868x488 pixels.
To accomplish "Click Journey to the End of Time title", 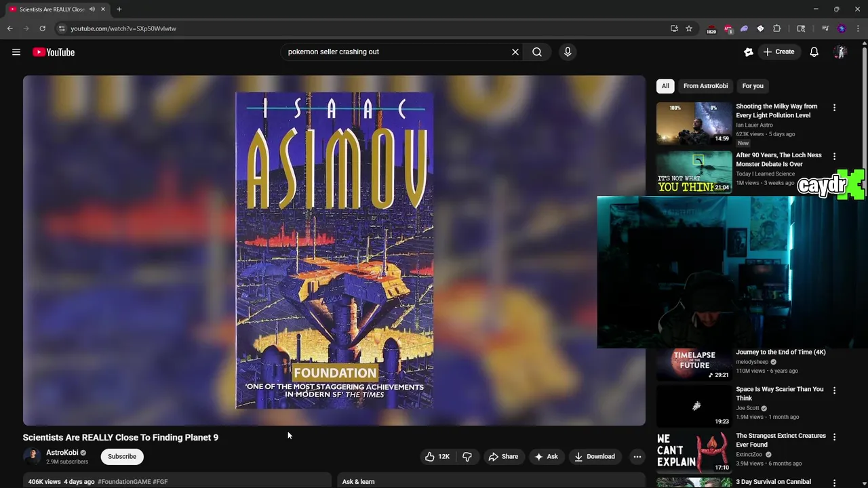I will tap(781, 352).
